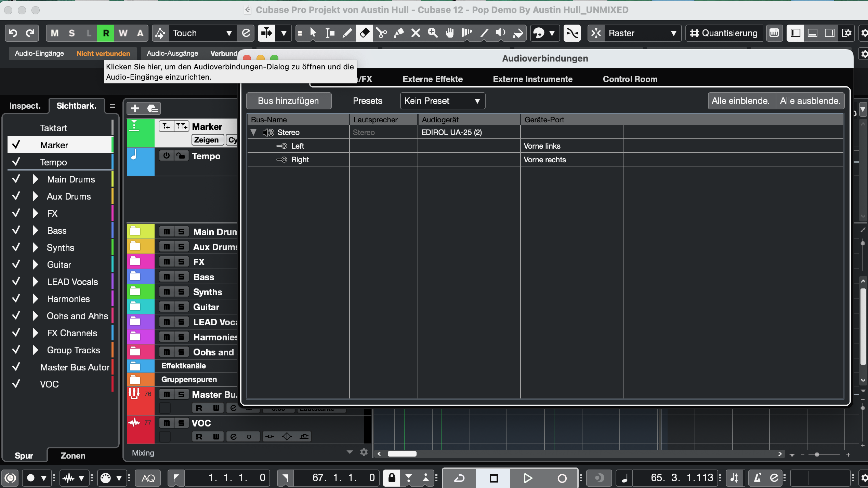Toggle global Read automation R button

[106, 33]
